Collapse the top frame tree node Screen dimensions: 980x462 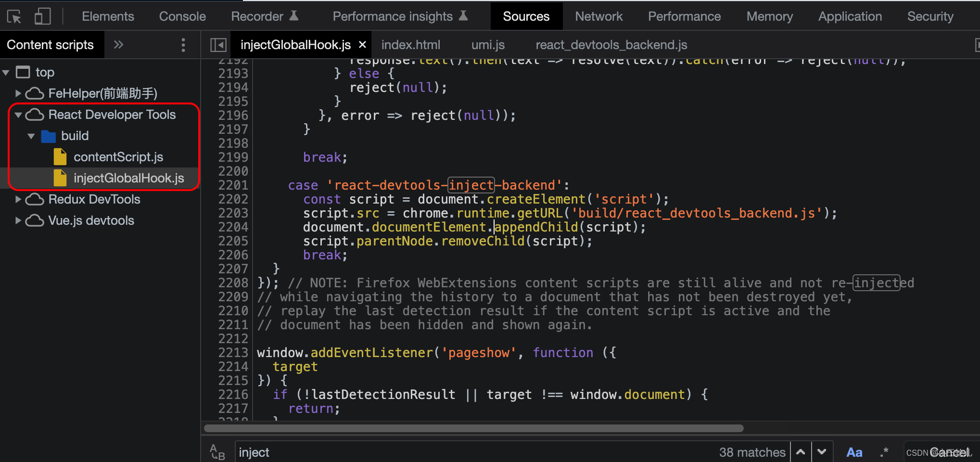[6, 72]
